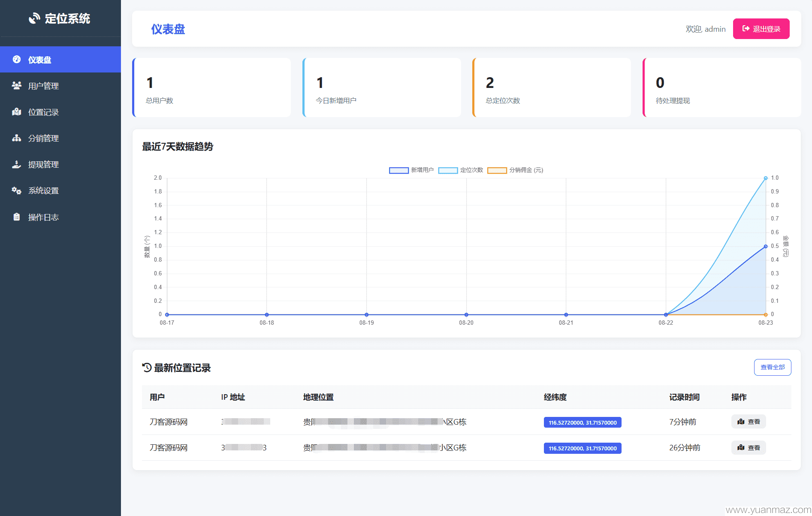Toggle the 定位次数 legend swatch
Image resolution: width=812 pixels, height=516 pixels.
click(448, 170)
